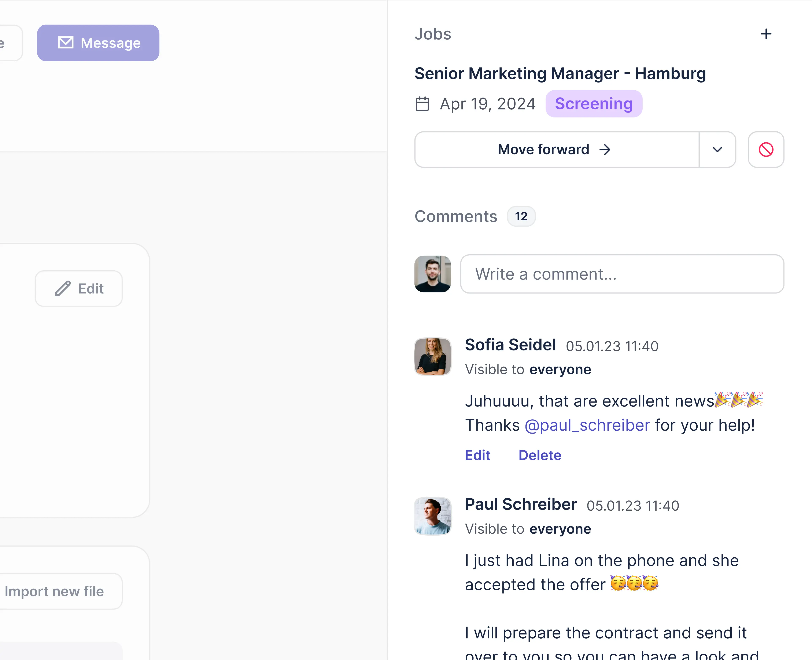Screen dimensions: 812x660
Task: Click 'Visible to everyone' under Sofia Seidel
Action: click(x=528, y=369)
